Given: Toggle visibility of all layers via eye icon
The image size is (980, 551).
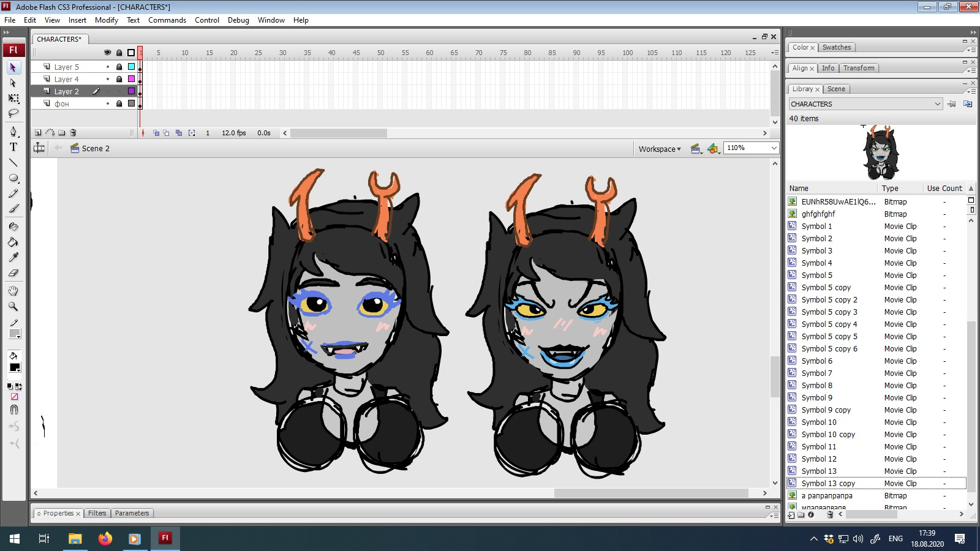Looking at the screenshot, I should [108, 53].
